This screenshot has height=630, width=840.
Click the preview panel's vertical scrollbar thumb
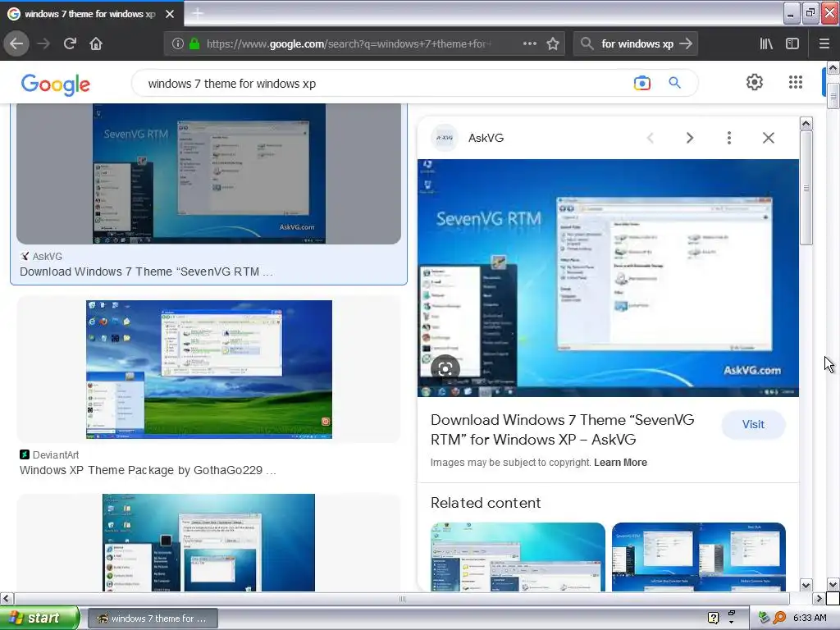coord(806,188)
